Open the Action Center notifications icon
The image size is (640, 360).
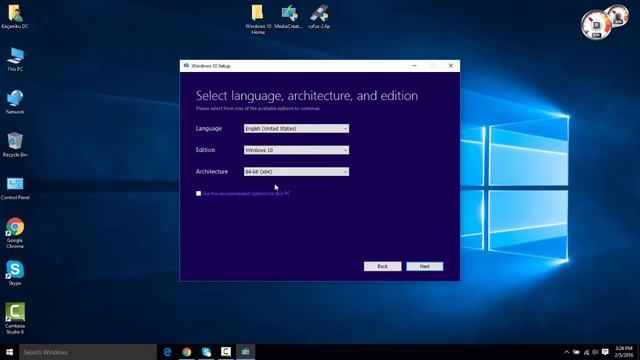(x=605, y=352)
